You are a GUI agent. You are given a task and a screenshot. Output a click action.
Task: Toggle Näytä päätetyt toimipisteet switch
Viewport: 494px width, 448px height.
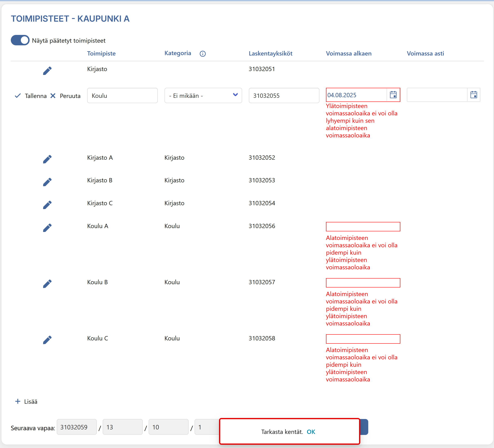[20, 40]
